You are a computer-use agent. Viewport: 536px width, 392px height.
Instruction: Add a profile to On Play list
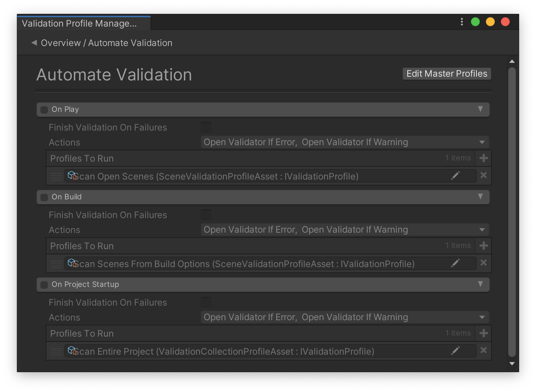pyautogui.click(x=483, y=158)
